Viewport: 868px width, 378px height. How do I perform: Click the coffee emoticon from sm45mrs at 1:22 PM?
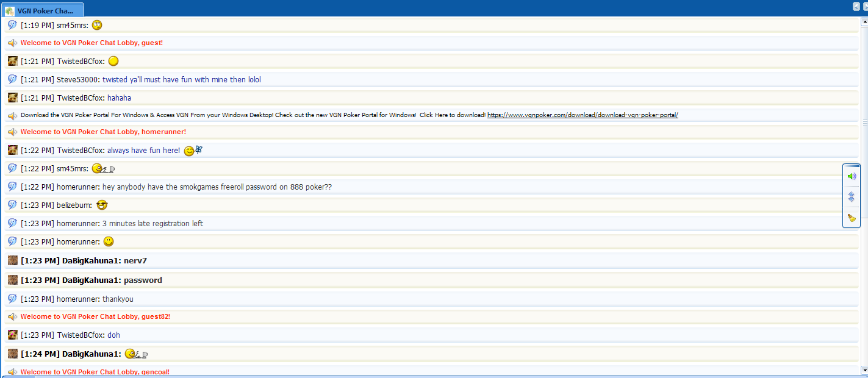103,169
